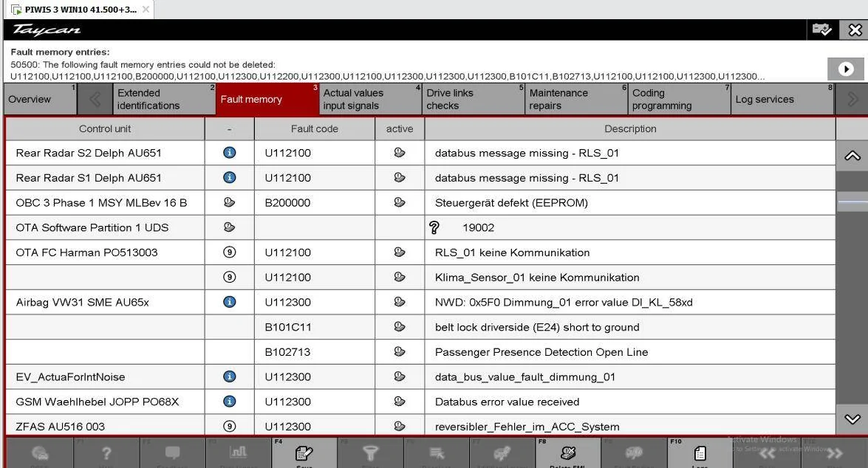868x468 pixels.
Task: Click F8 Delete fault memory icon
Action: pyautogui.click(x=568, y=454)
